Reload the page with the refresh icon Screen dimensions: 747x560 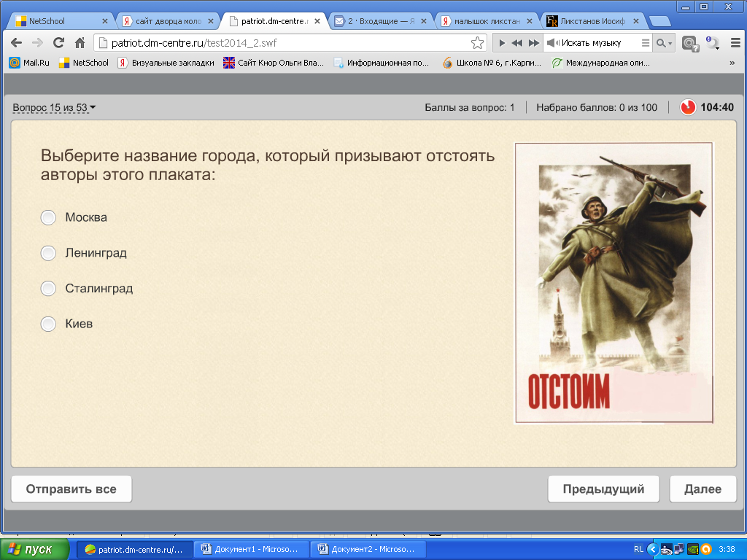point(58,43)
